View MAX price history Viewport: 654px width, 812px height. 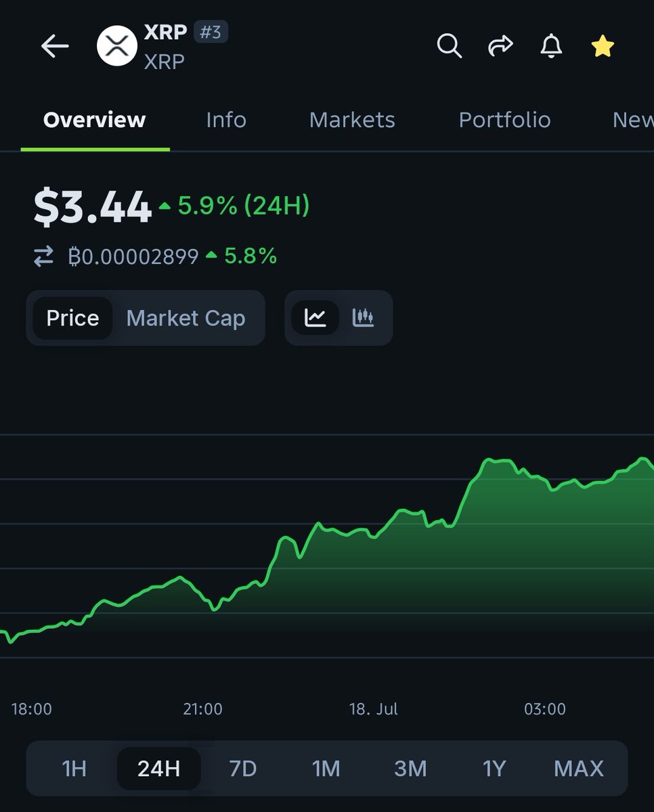click(x=578, y=768)
